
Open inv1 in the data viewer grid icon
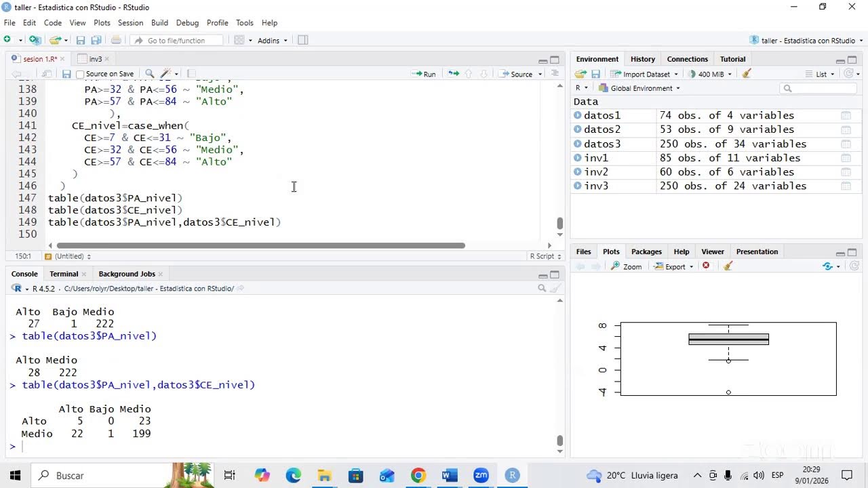point(846,158)
